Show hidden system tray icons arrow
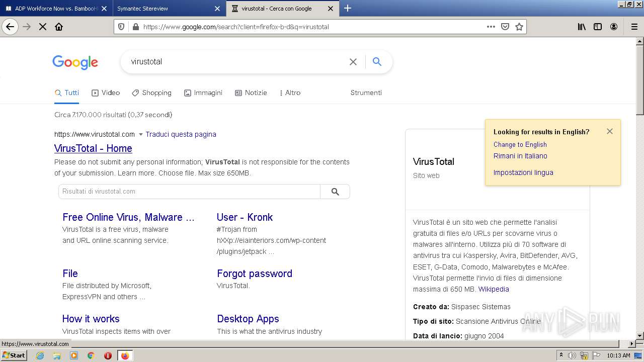Screen dimensions: 644x362 coord(561,355)
